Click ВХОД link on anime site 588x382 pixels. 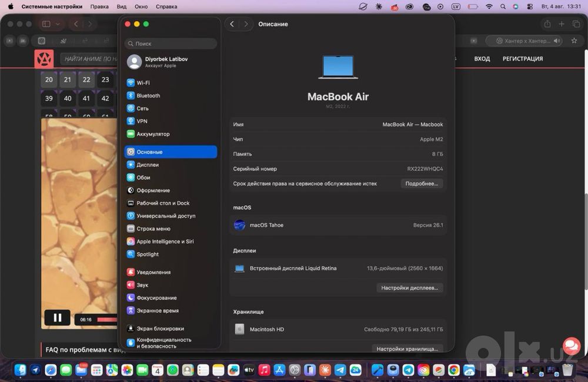482,59
